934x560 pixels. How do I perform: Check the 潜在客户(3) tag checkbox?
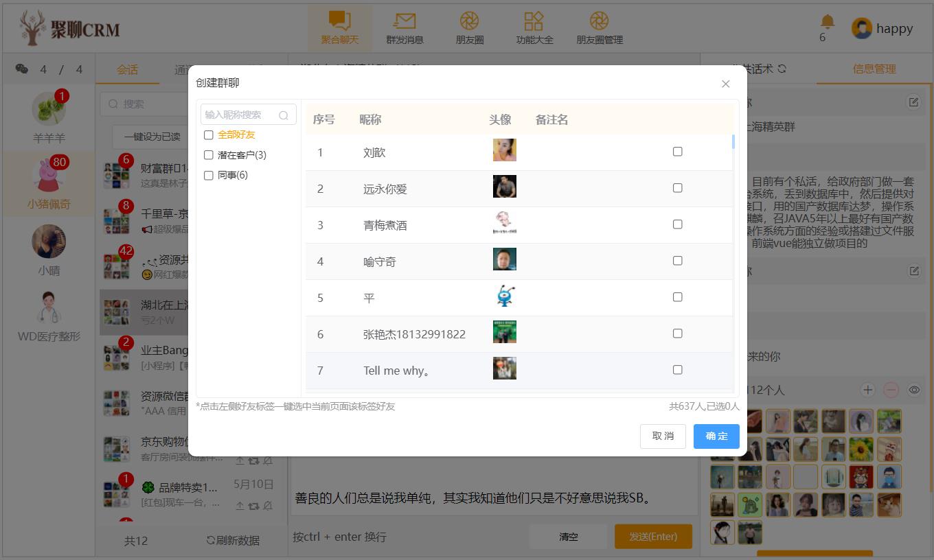coord(209,155)
